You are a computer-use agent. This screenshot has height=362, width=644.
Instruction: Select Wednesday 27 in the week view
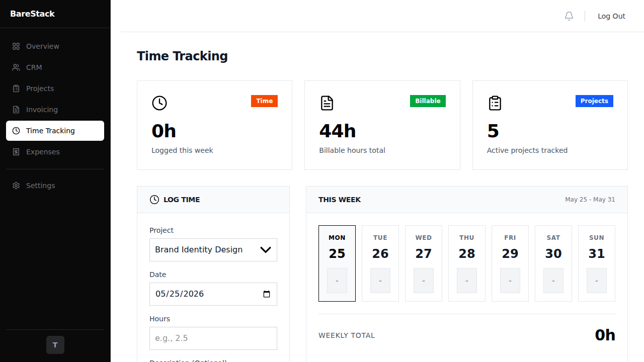[x=424, y=263]
